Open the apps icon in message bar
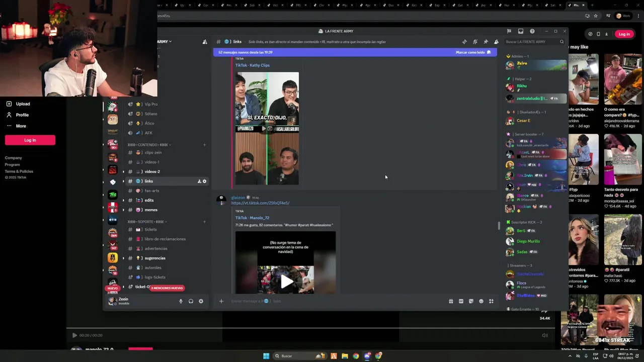 491,301
